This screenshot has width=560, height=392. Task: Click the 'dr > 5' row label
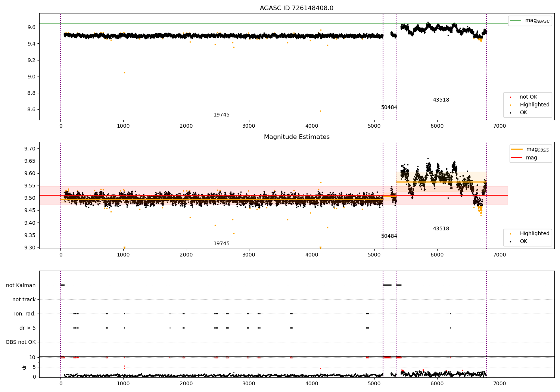tap(28, 328)
